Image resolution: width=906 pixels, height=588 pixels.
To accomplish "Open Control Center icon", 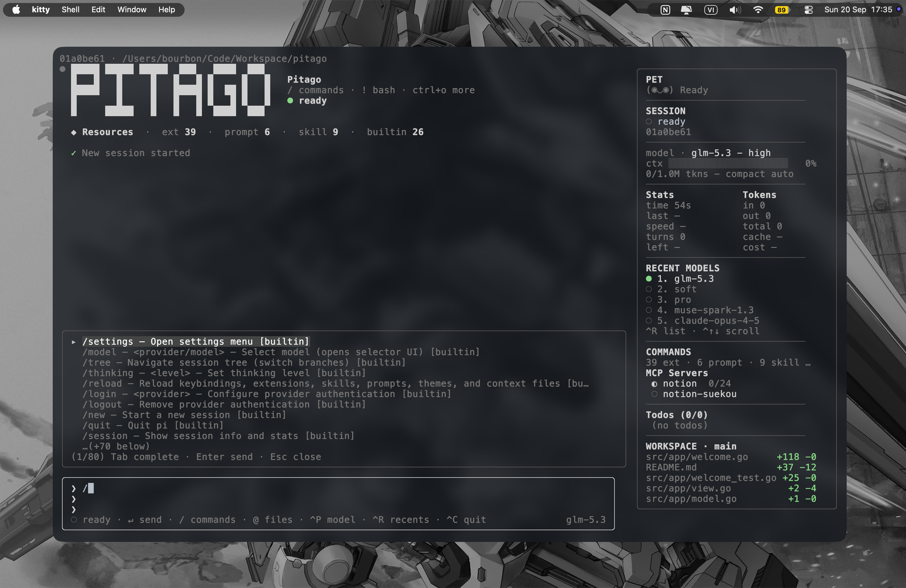I will click(x=809, y=10).
